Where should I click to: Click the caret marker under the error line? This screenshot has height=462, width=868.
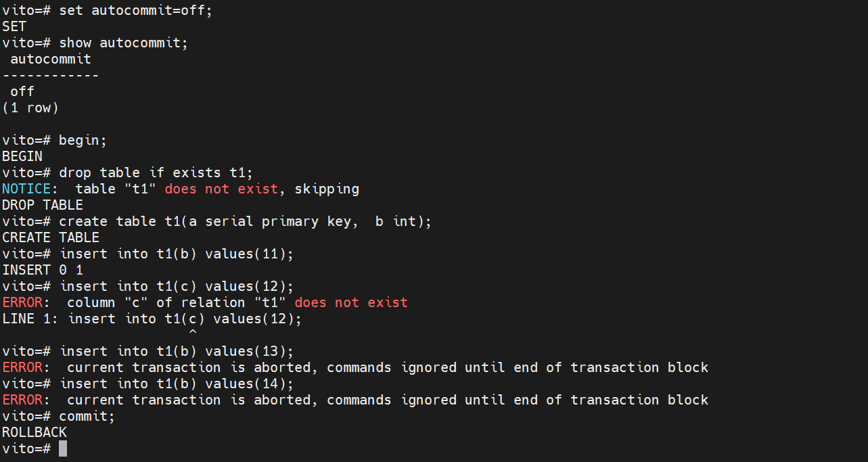click(193, 333)
